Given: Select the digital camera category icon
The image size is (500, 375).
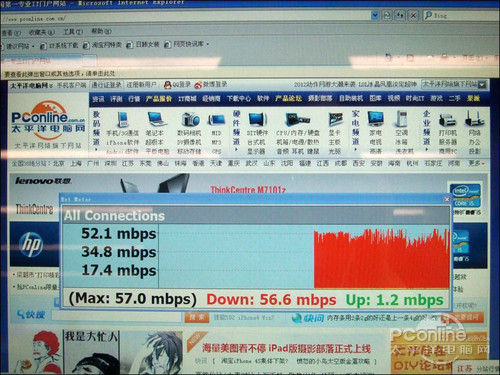Looking at the screenshot, I should coord(190,120).
